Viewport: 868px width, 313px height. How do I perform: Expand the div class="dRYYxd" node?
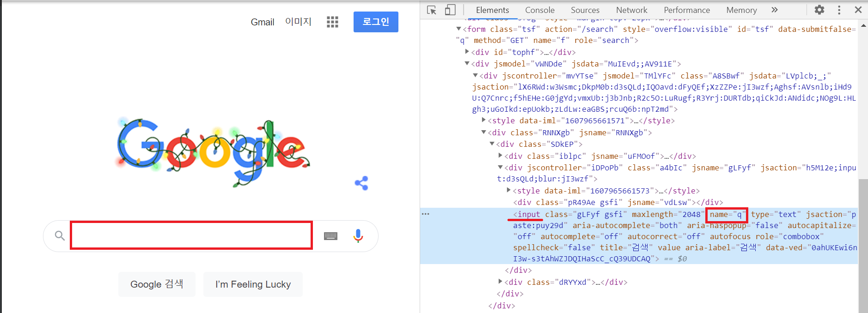[x=501, y=282]
